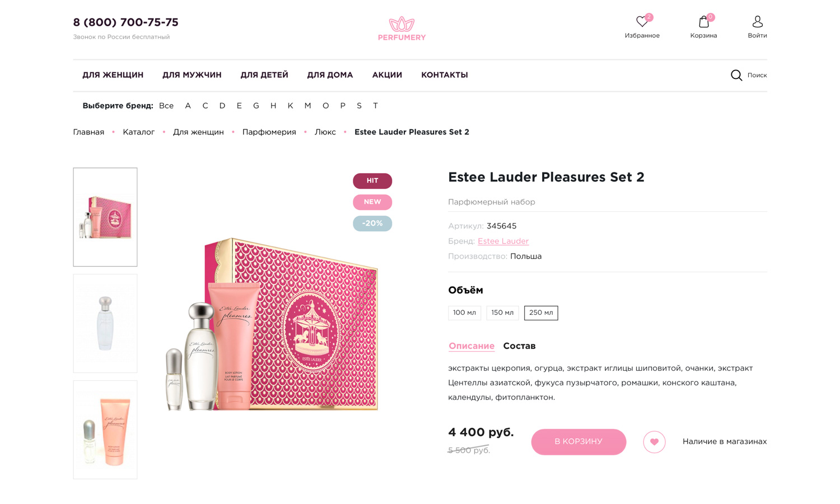The image size is (840, 504).
Task: Click the В корзину button
Action: 578,442
